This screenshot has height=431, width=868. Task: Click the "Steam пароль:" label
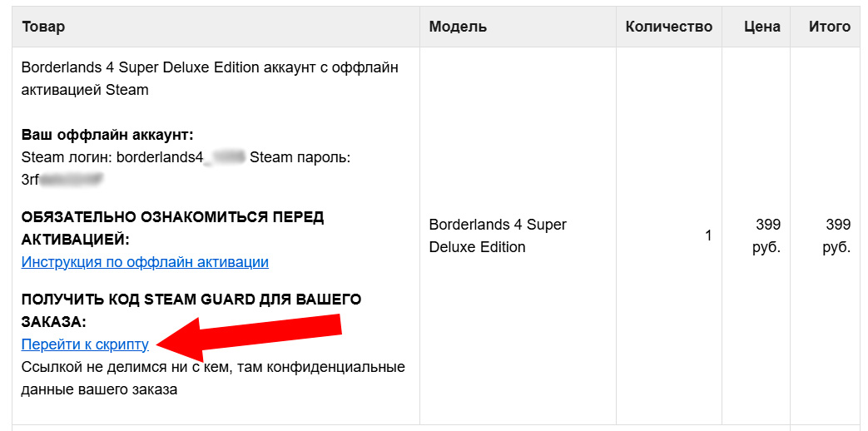tap(300, 156)
